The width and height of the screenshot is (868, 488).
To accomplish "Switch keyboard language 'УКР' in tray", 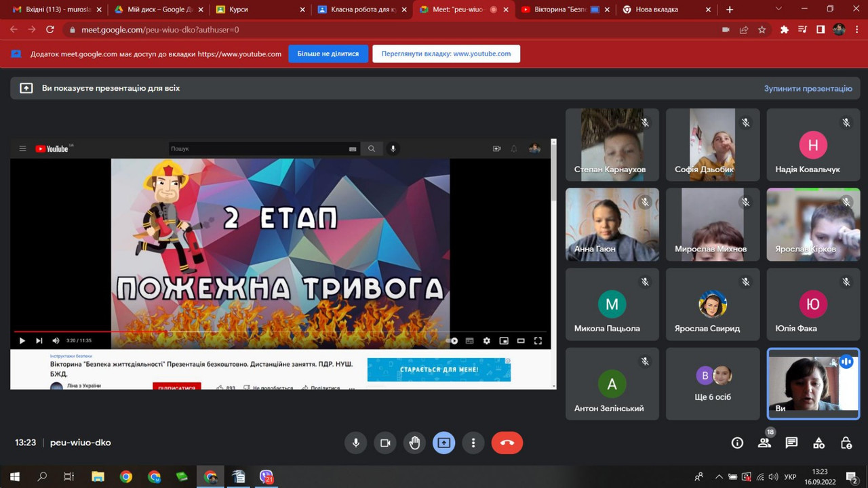I will pyautogui.click(x=790, y=477).
